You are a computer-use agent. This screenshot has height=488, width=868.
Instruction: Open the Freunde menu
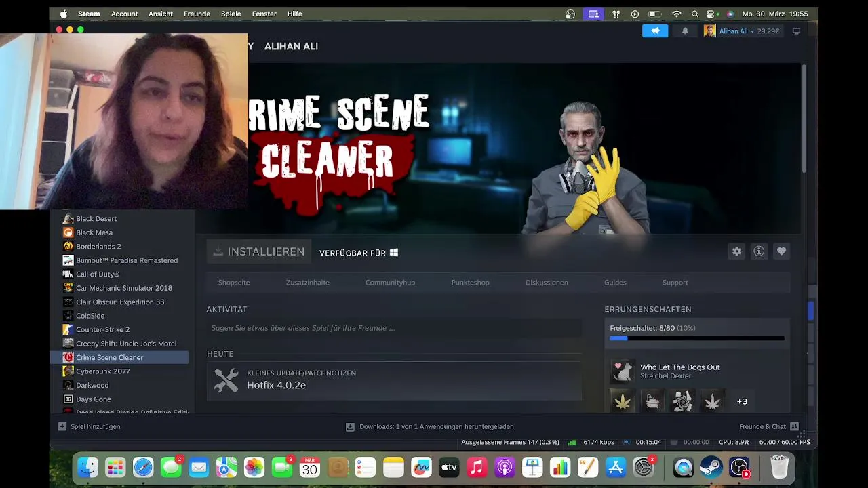click(197, 14)
